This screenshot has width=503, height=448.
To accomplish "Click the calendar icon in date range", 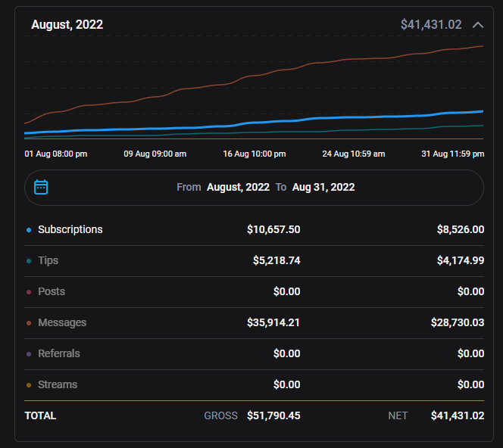I will point(41,187).
